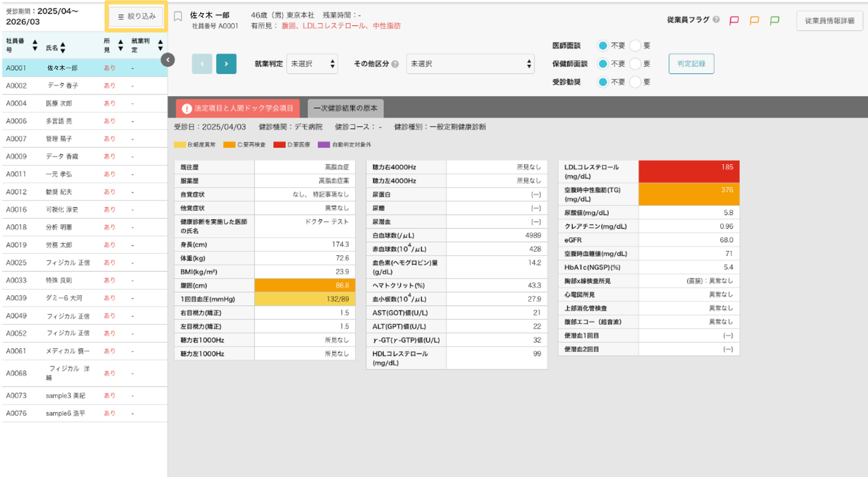
Task: Click the alert icon on 法定項目 tab
Action: pyautogui.click(x=187, y=109)
